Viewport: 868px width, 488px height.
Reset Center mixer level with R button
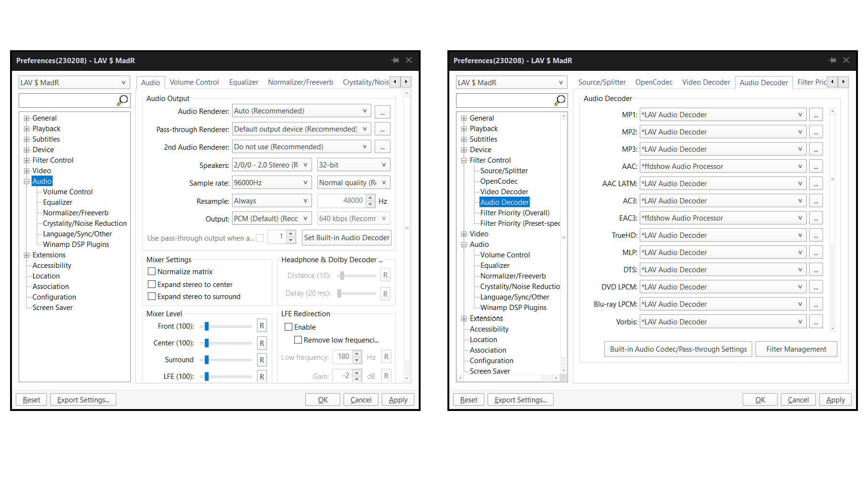click(x=262, y=343)
